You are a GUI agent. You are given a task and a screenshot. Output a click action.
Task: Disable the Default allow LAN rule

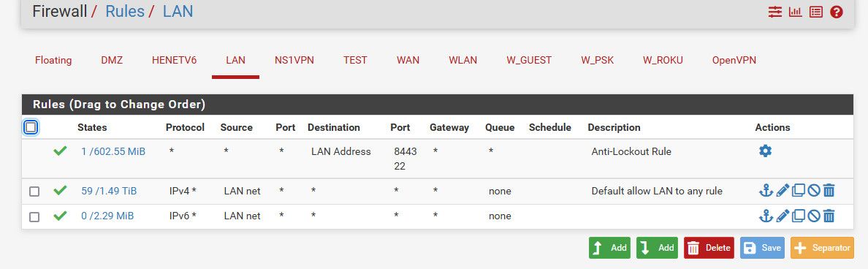point(813,191)
